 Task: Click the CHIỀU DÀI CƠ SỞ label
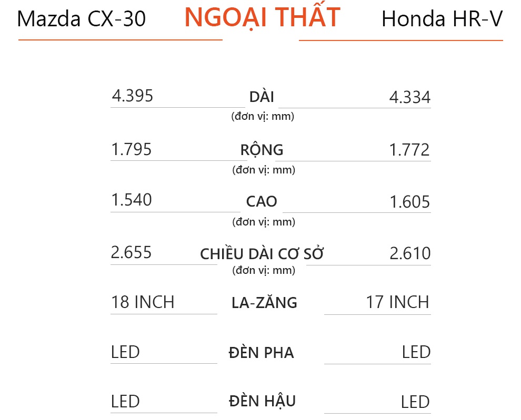pyautogui.click(x=262, y=254)
